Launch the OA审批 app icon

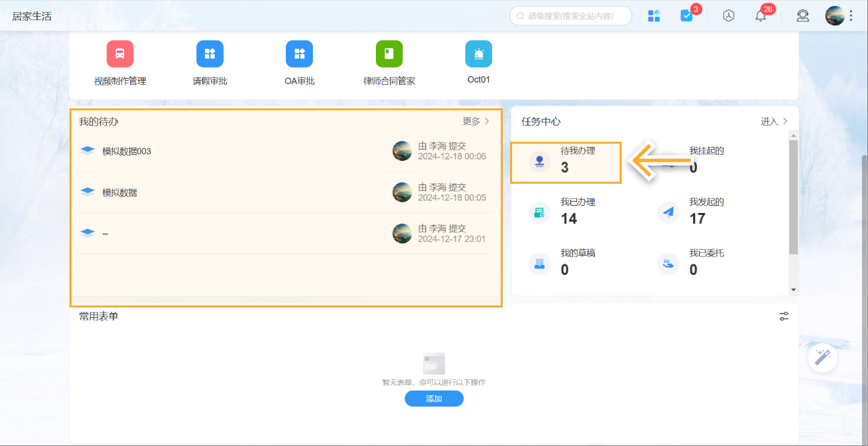[x=299, y=54]
